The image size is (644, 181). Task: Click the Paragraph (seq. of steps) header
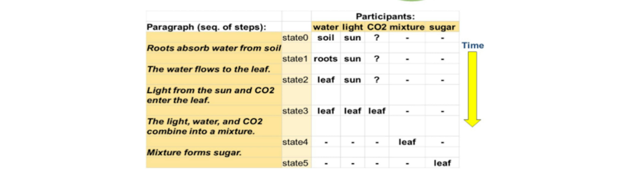206,27
